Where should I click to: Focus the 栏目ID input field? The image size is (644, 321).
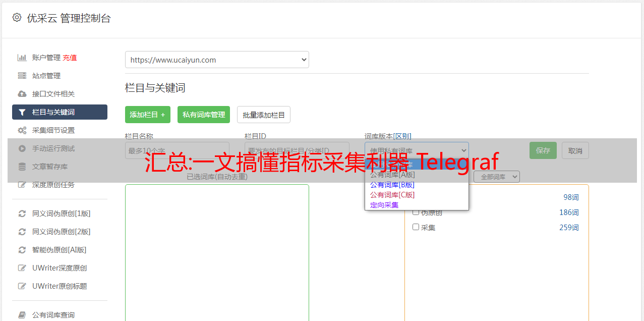click(297, 150)
